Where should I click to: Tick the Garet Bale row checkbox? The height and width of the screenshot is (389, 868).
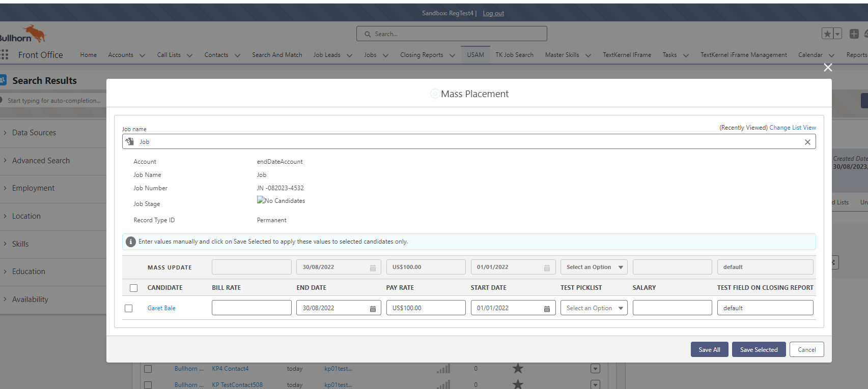coord(129,308)
